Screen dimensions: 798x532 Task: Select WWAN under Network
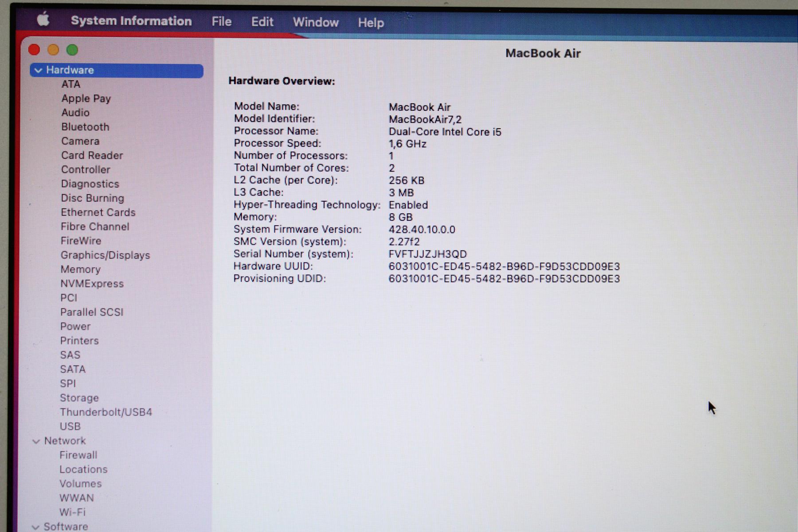[x=77, y=498]
